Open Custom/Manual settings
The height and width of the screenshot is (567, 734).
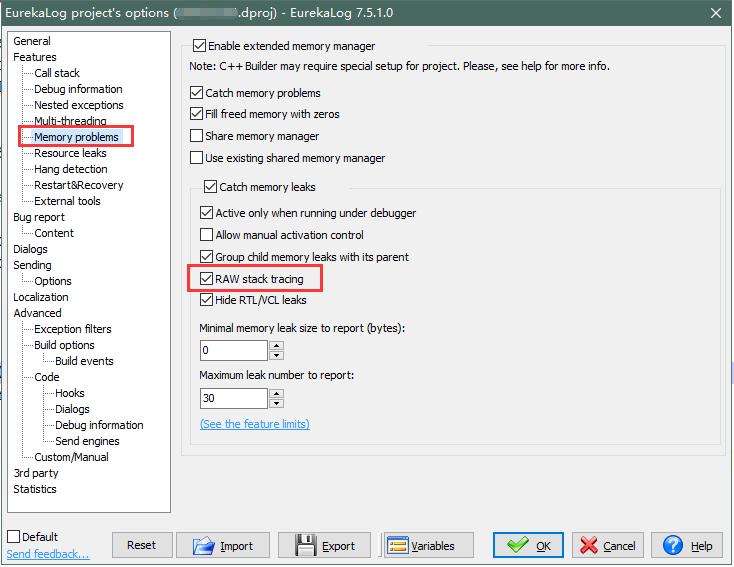(x=71, y=457)
